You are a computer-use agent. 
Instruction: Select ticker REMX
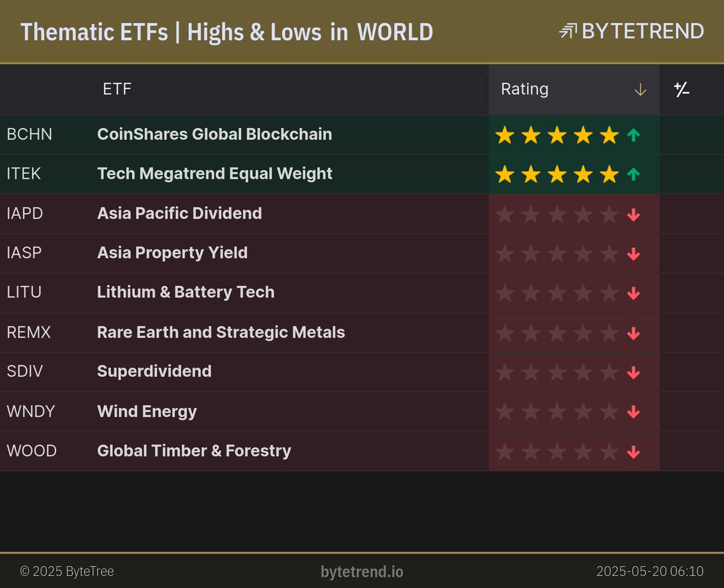(x=29, y=332)
